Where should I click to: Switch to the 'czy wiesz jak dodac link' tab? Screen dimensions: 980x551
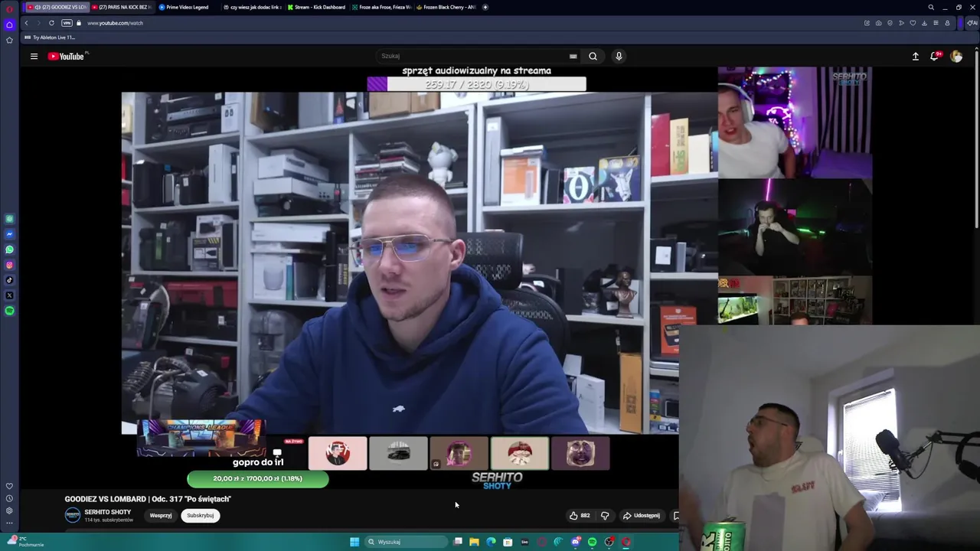(253, 7)
